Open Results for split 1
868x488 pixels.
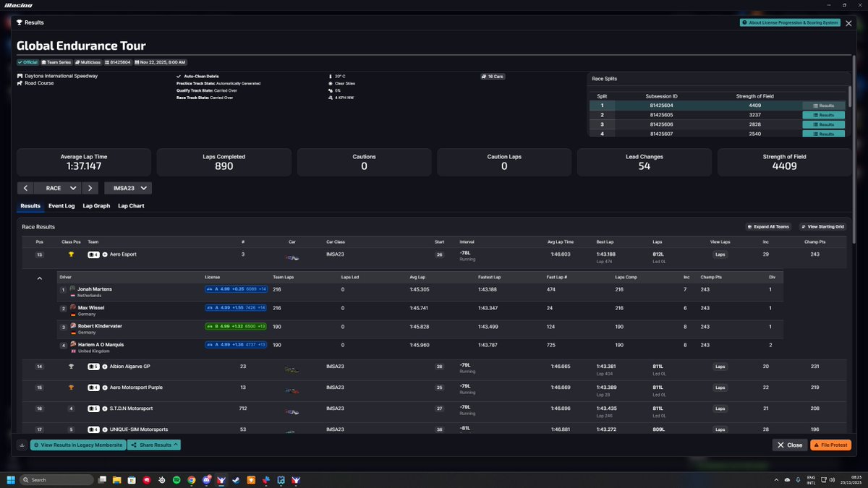coord(823,106)
